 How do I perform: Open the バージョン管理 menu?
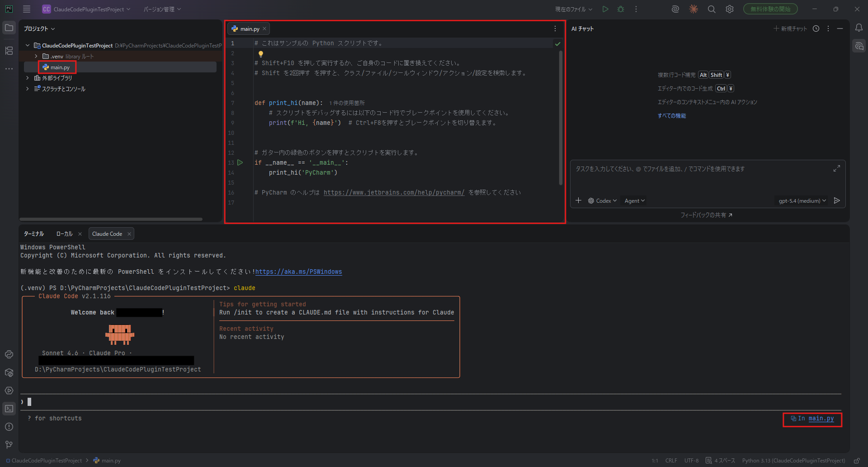click(162, 9)
